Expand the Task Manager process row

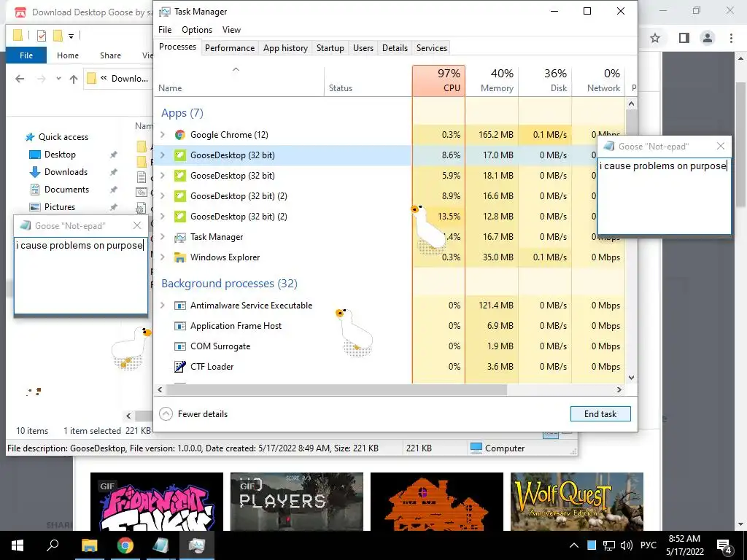pos(163,237)
